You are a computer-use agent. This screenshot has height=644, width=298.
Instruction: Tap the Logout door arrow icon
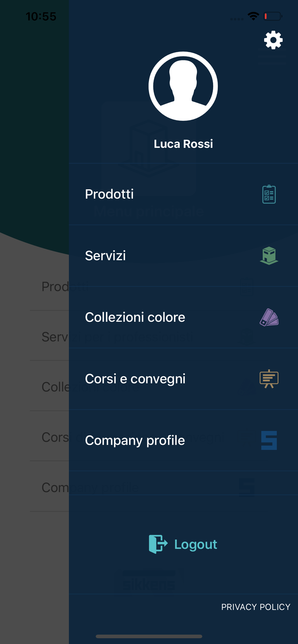158,544
